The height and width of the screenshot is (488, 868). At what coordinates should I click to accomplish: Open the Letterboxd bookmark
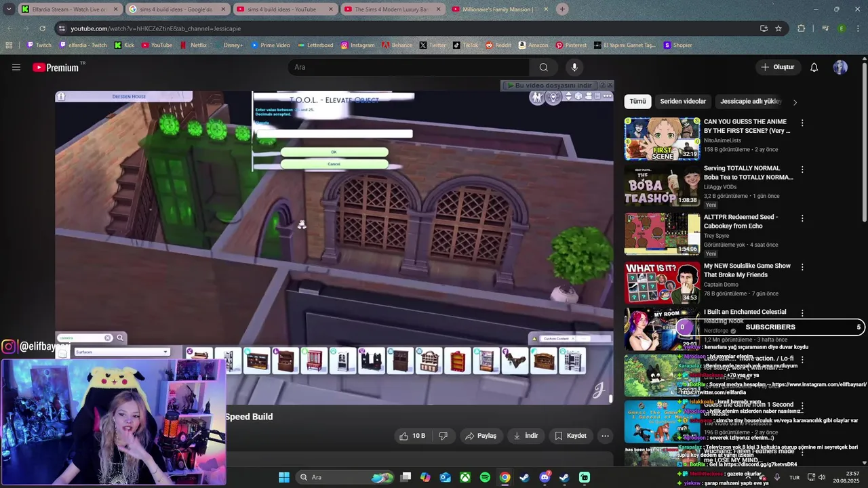[315, 45]
